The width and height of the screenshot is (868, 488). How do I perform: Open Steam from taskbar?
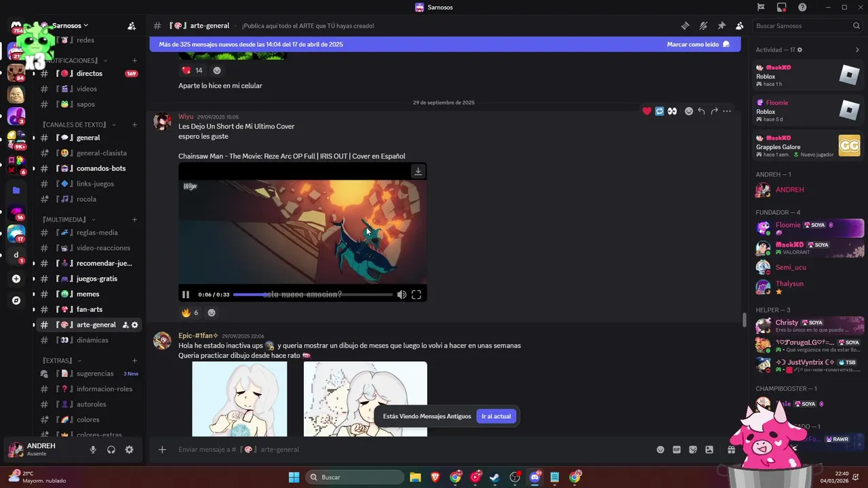(495, 477)
